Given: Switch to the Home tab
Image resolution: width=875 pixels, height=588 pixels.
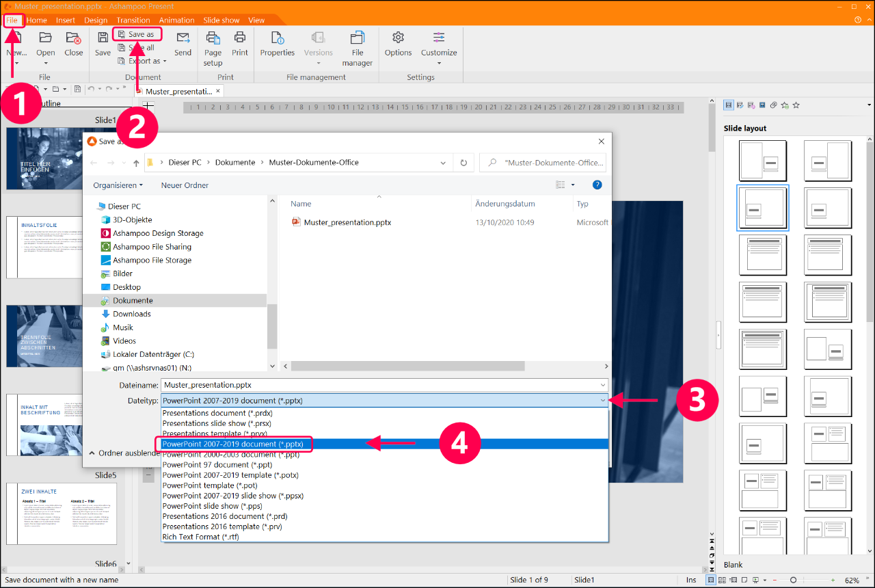Looking at the screenshot, I should click(36, 20).
